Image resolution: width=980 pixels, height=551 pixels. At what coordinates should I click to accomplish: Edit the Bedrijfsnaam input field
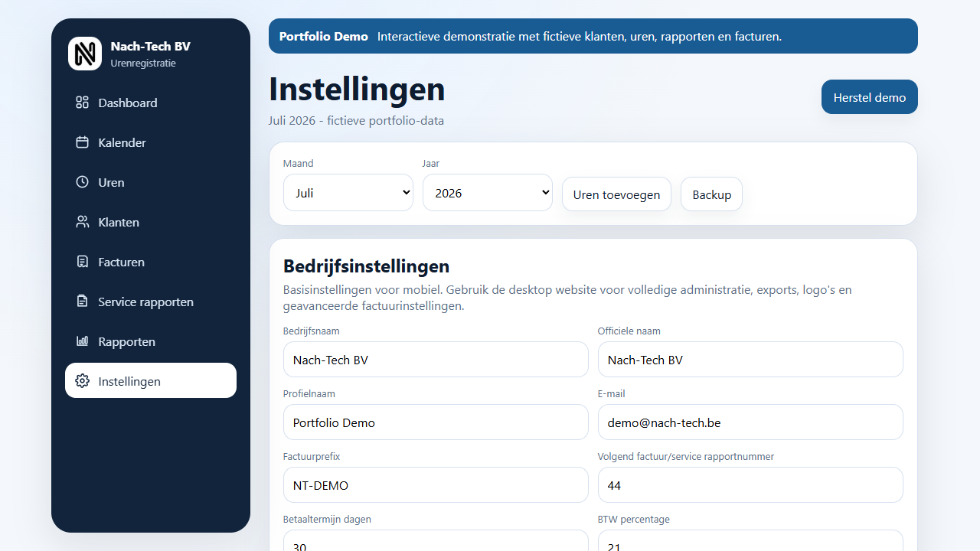[436, 360]
